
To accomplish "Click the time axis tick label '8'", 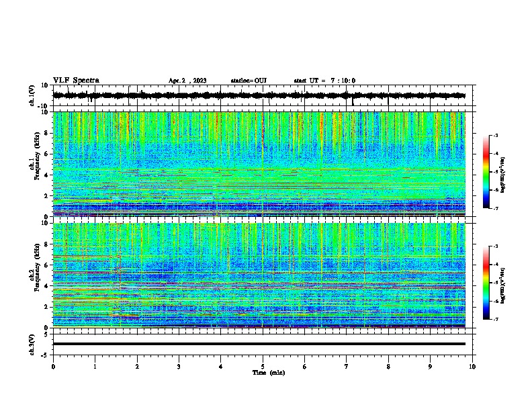I will (388, 367).
